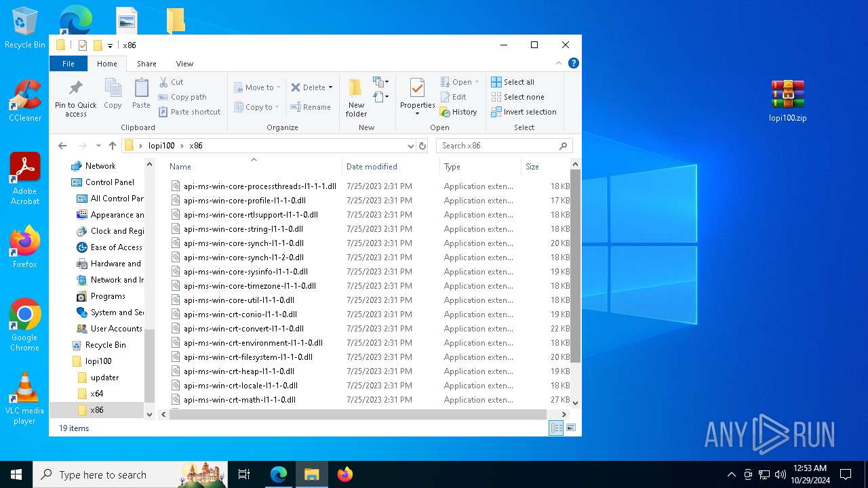This screenshot has height=488, width=868.
Task: Click Invert selection
Action: point(524,112)
